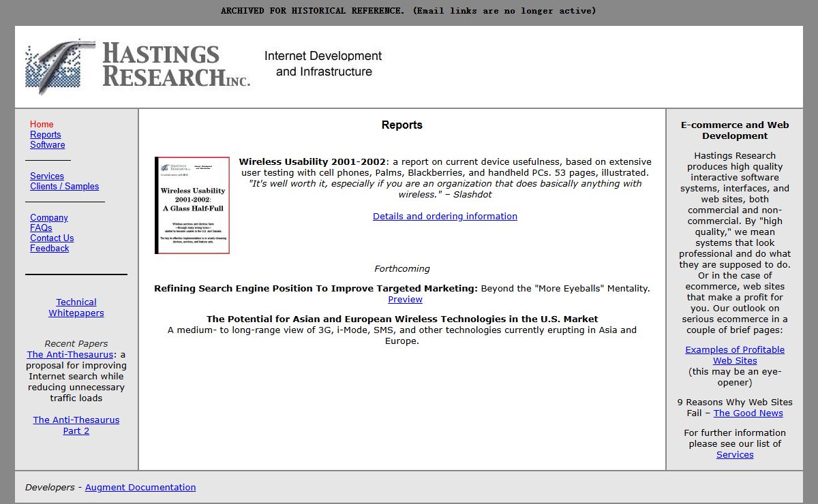Image resolution: width=818 pixels, height=504 pixels.
Task: Follow Details and ordering information link
Action: [445, 216]
